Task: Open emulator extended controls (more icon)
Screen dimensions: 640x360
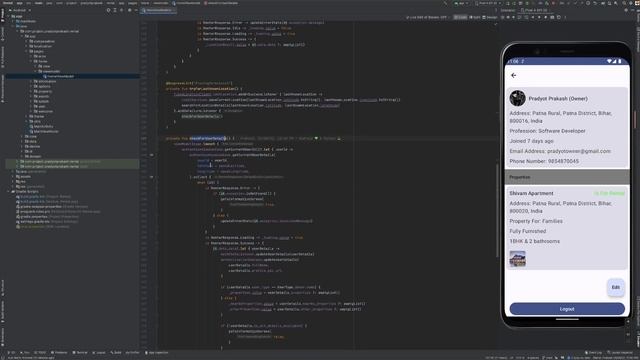Action: click(x=565, y=18)
